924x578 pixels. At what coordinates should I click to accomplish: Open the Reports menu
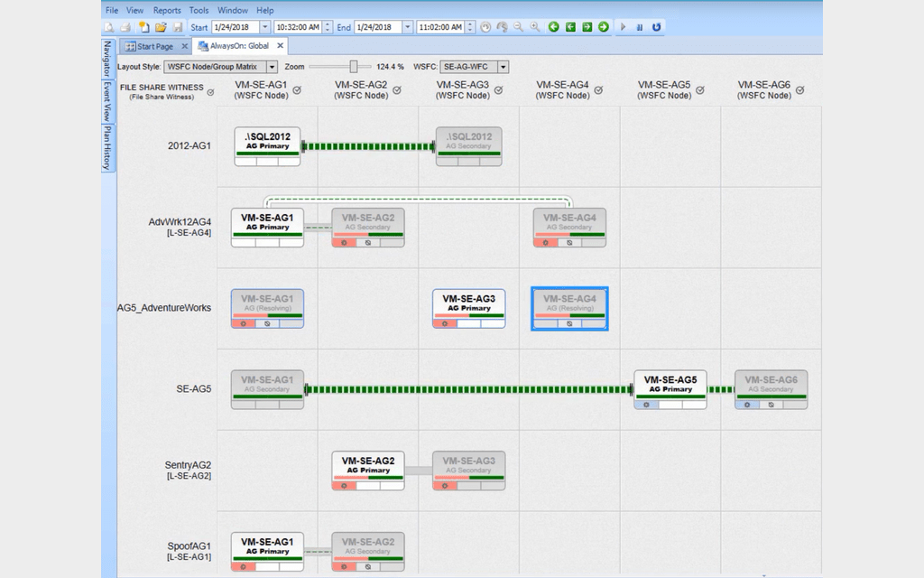coord(167,10)
